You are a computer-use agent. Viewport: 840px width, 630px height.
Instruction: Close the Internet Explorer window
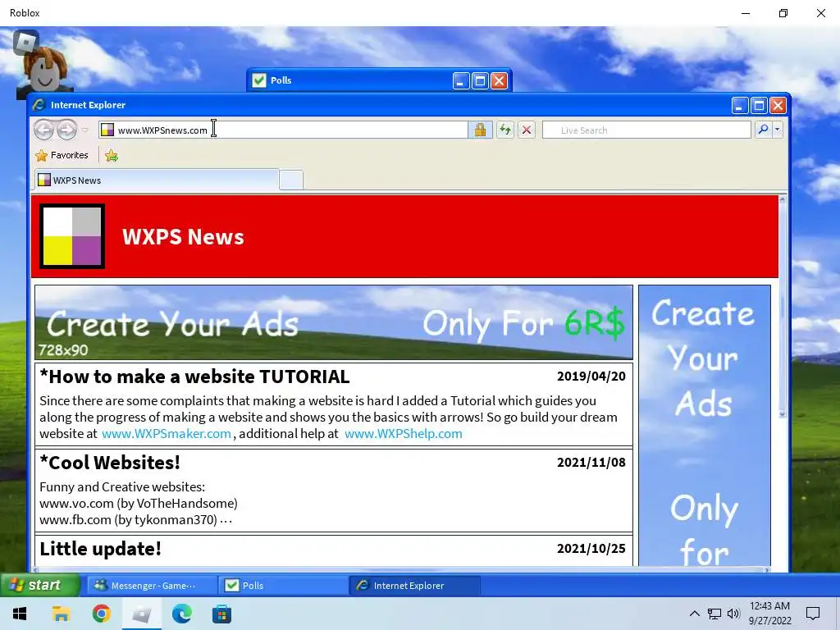(778, 106)
